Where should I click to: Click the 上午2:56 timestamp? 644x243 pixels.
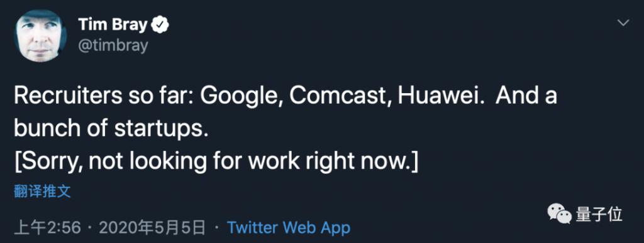(47, 227)
